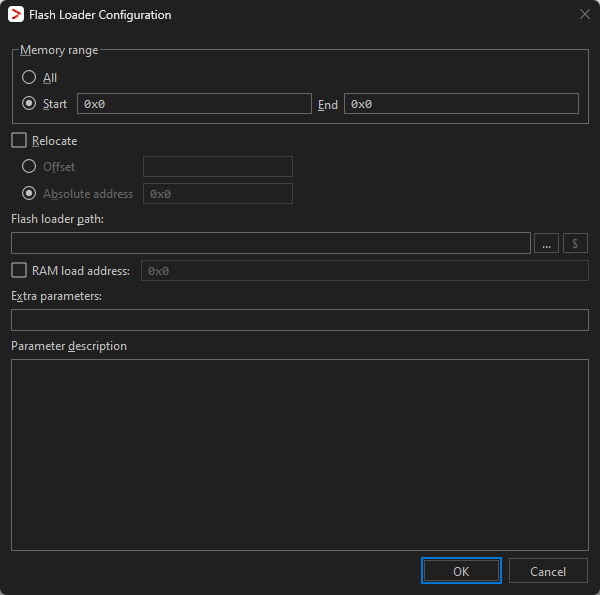600x595 pixels.
Task: Click the Offset value field
Action: click(218, 166)
